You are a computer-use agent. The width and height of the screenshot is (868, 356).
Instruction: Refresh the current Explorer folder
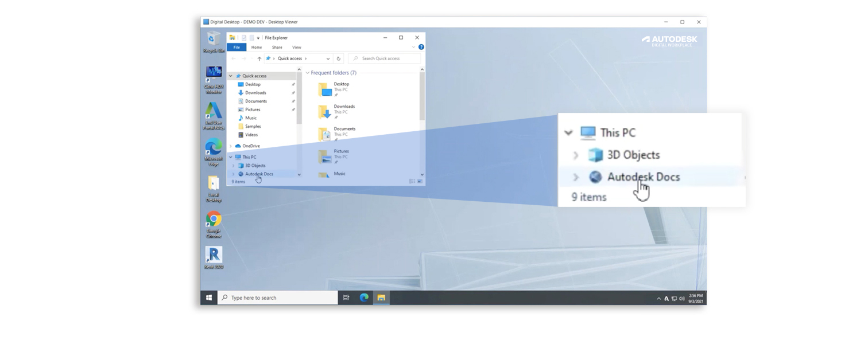click(339, 58)
